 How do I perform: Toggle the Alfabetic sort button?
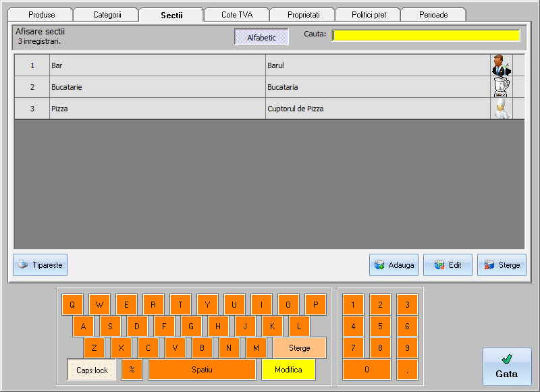pos(261,37)
